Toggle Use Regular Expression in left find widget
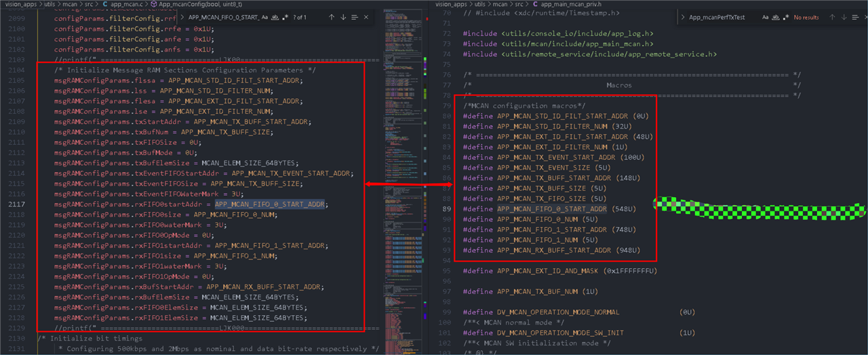The image size is (868, 355). 285,18
